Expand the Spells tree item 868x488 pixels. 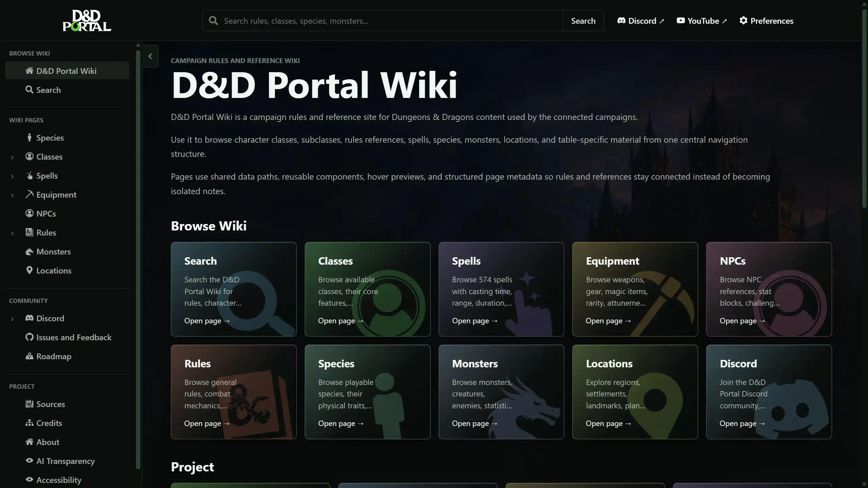[x=12, y=176]
